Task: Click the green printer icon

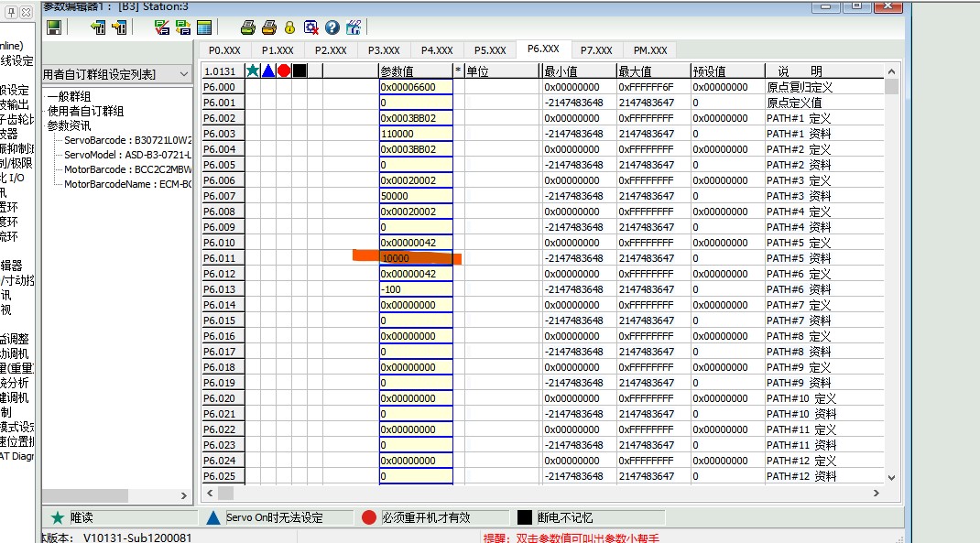Action: pyautogui.click(x=248, y=27)
